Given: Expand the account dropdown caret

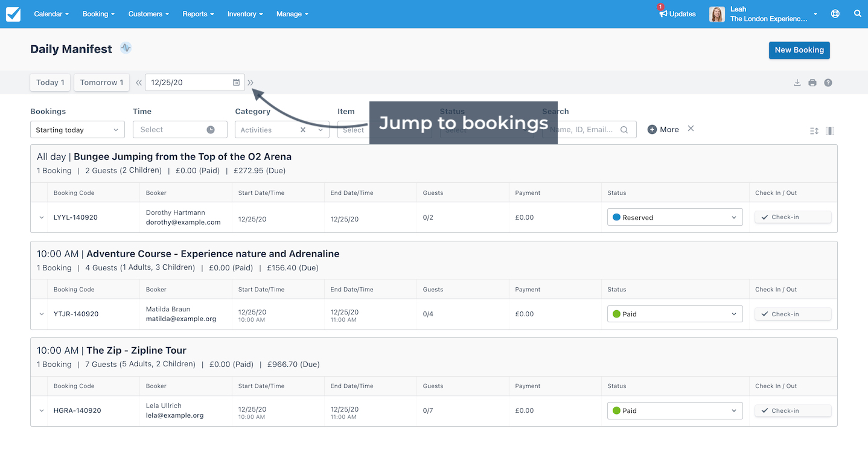Looking at the screenshot, I should pos(815,14).
